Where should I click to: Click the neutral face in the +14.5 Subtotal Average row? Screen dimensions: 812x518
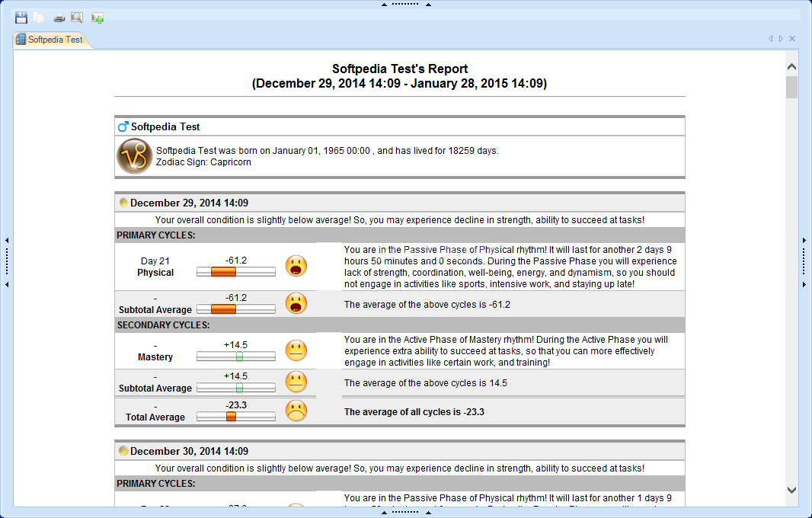[x=296, y=382]
